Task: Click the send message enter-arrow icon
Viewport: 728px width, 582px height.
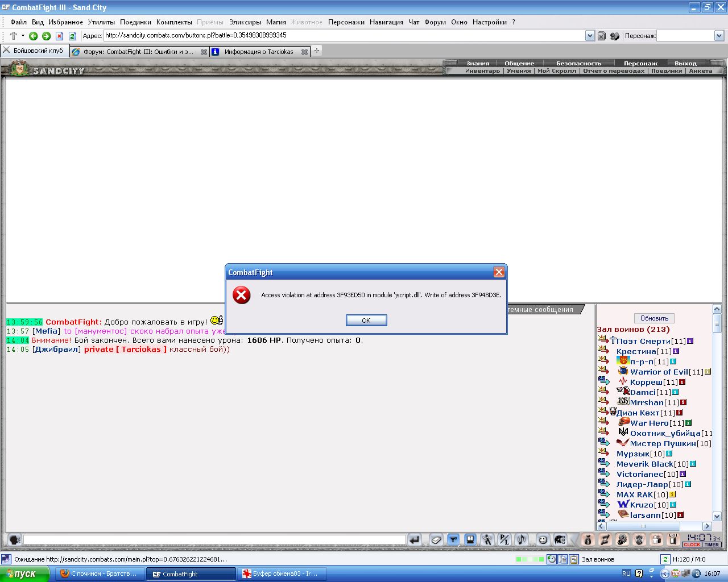Action: (x=415, y=539)
